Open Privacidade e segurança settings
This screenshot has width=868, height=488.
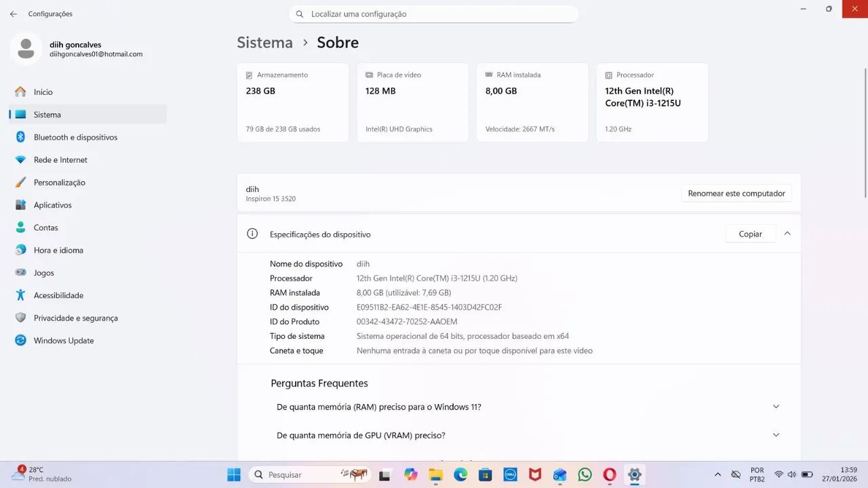click(x=75, y=318)
